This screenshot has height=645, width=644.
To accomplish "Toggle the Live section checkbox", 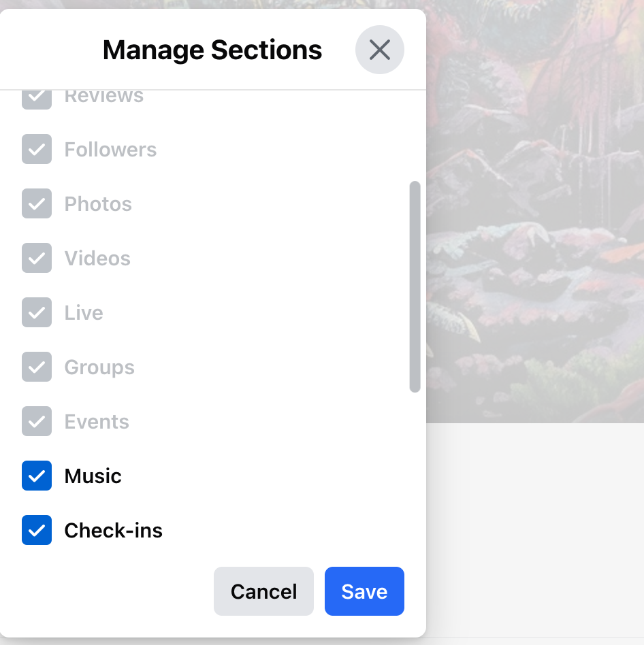I will (x=37, y=312).
